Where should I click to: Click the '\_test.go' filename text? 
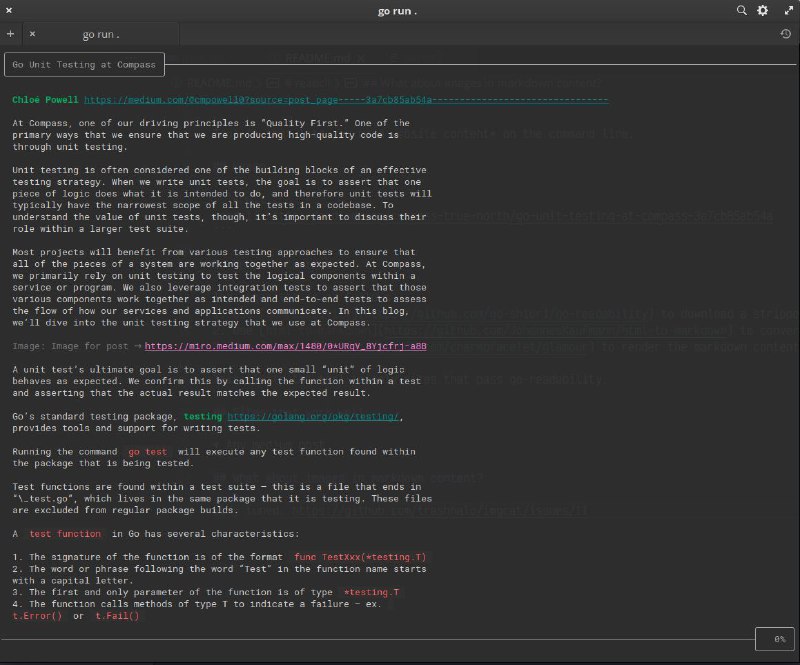point(43,499)
